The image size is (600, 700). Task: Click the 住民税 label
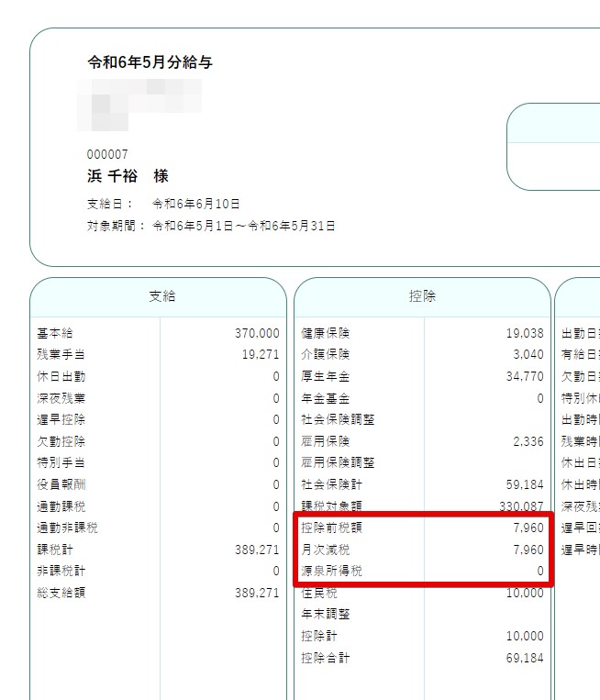319,594
